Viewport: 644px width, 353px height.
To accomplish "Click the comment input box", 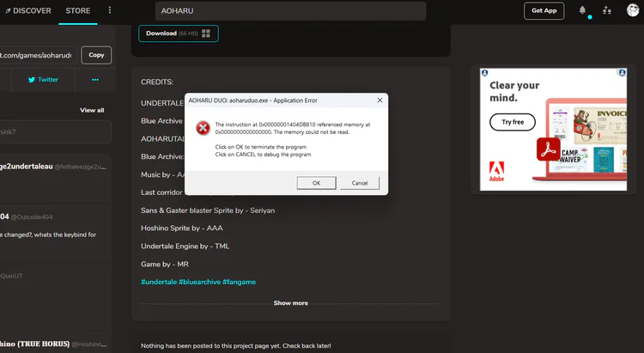I will coord(56,132).
